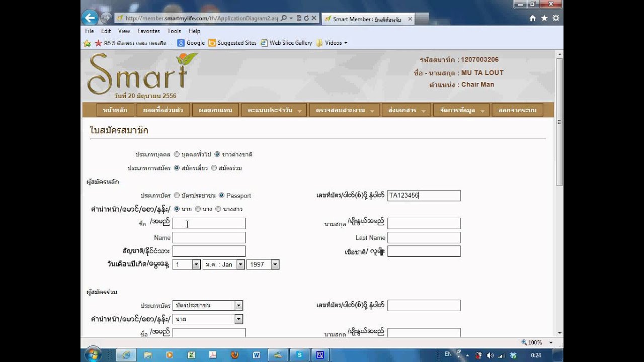The image size is (644, 362).
Task: Open co-applicant title dropdown showing นาย
Action: 207,319
